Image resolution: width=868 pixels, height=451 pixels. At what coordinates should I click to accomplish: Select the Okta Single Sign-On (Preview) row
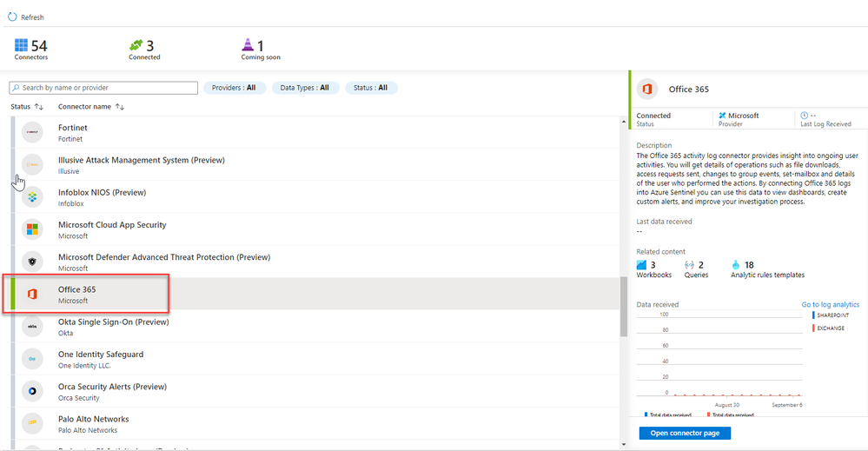[x=315, y=327]
